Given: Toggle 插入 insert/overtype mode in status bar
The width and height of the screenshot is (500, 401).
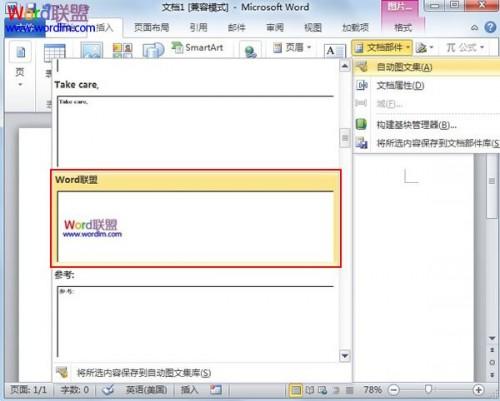Looking at the screenshot, I should pos(189,389).
